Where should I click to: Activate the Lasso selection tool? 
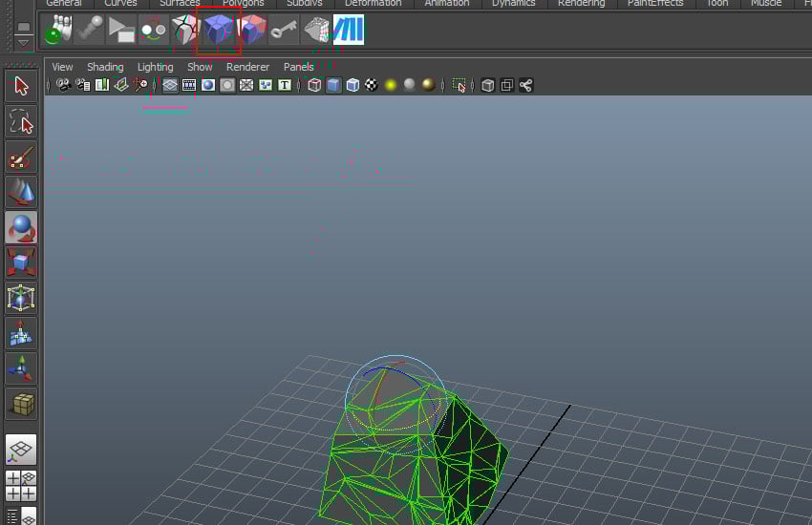21,122
